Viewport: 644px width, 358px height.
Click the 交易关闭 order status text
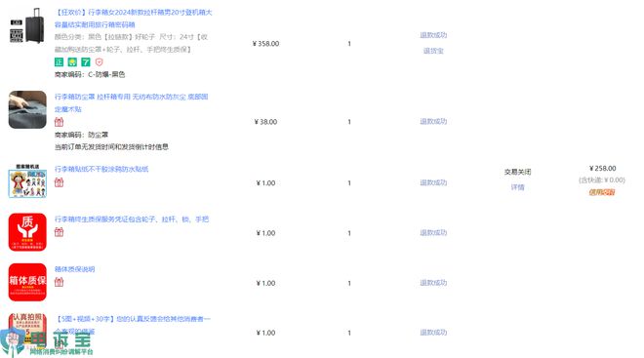[517, 172]
